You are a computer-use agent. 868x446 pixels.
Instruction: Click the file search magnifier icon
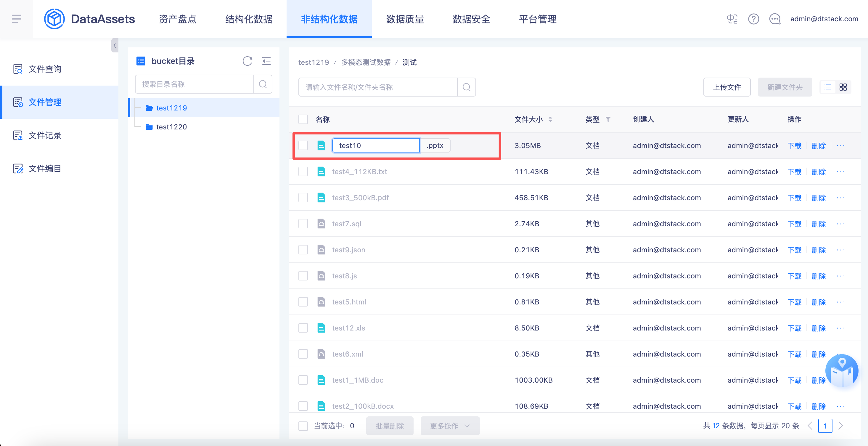466,87
